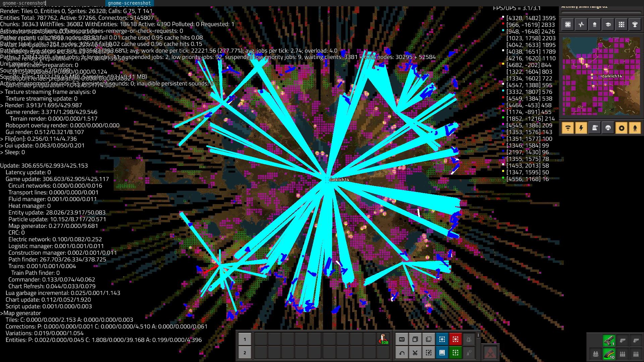Switch to second gnome-screenshot tab
This screenshot has width=644, height=362.
(x=129, y=3)
